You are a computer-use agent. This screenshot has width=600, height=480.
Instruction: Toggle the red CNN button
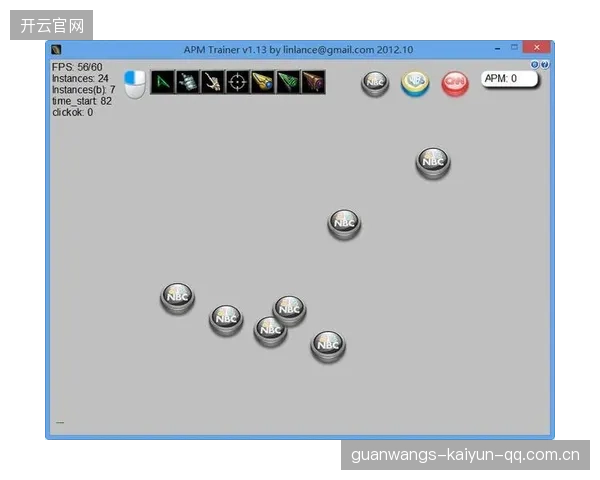455,83
